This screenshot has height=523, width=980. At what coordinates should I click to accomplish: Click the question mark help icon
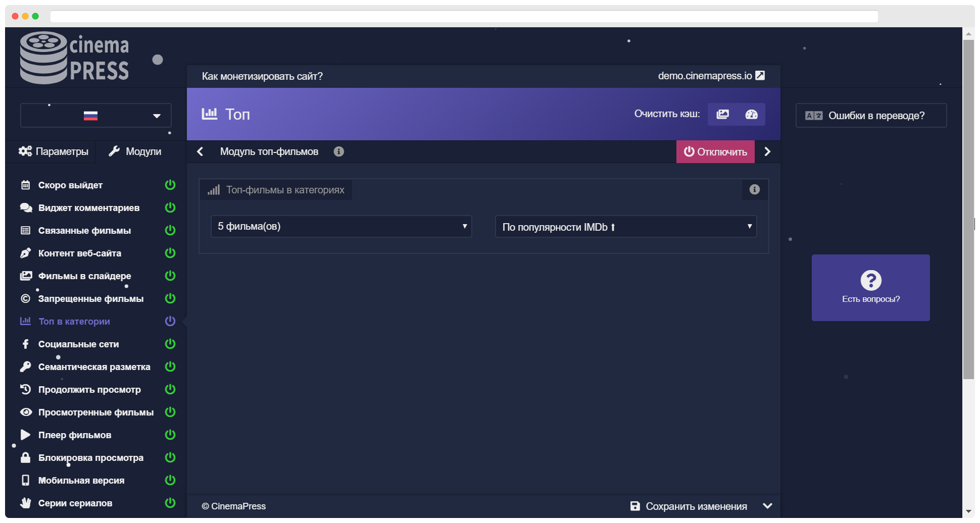[x=871, y=280]
